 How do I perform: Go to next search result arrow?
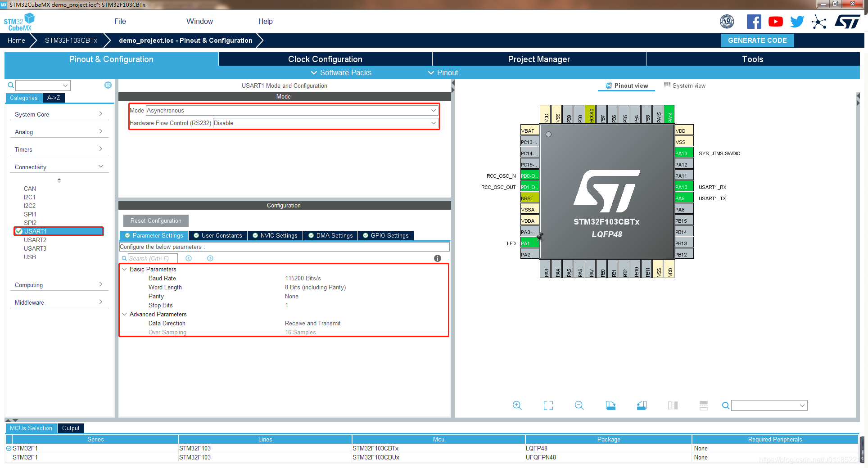[x=210, y=258]
